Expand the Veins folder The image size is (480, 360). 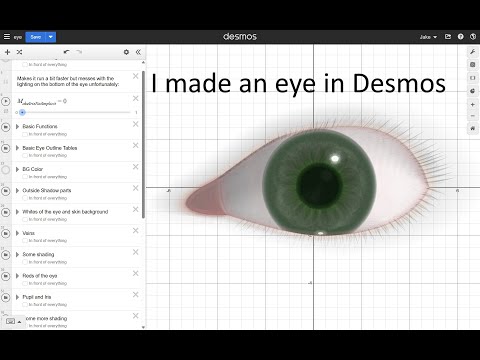(x=17, y=233)
